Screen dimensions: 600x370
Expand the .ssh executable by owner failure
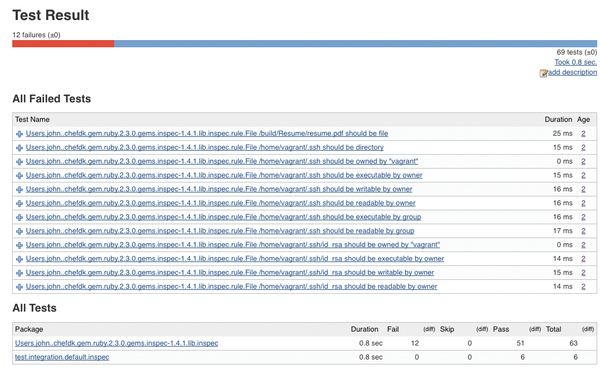[19, 176]
